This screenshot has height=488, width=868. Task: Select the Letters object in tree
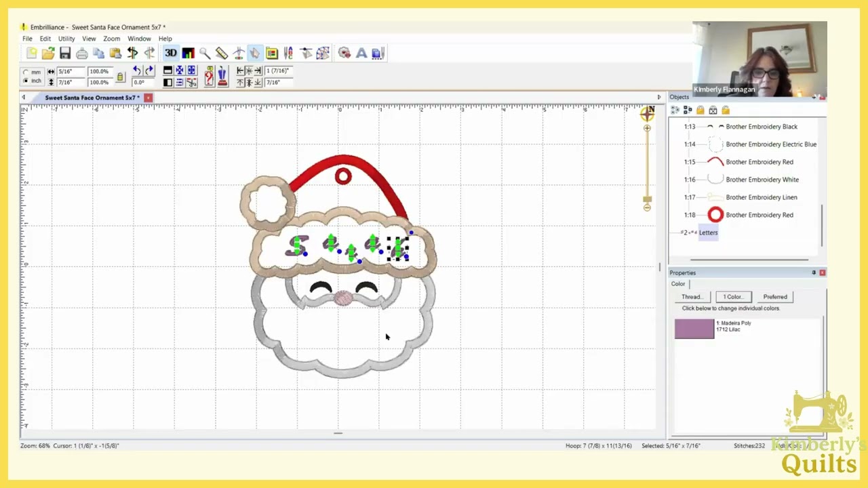pos(708,232)
